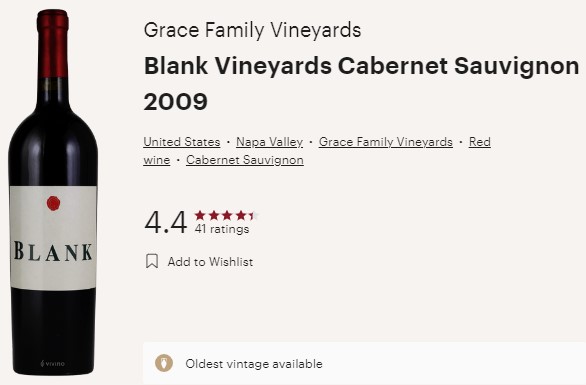The height and width of the screenshot is (385, 586).
Task: Click the half-filled fifth rating star
Action: [254, 215]
